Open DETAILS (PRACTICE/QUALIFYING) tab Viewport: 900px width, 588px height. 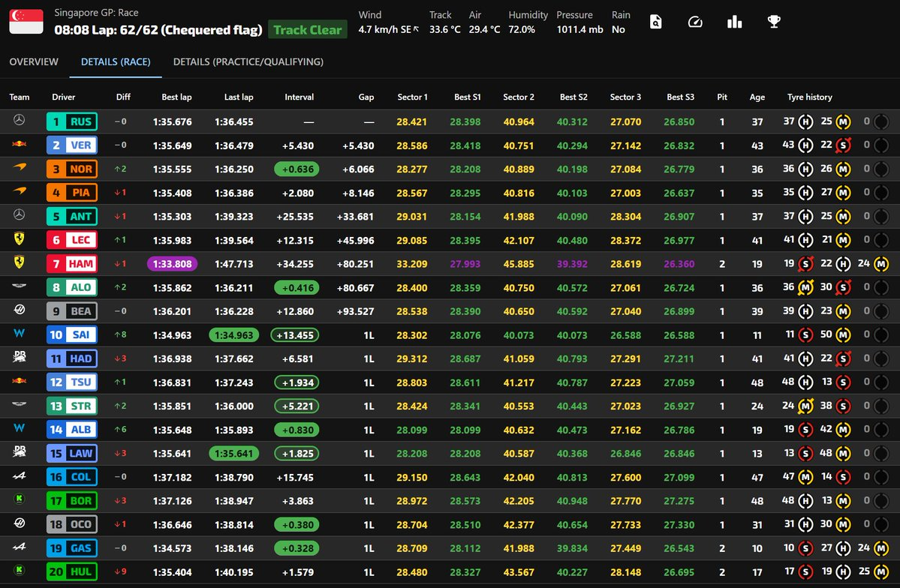tap(248, 61)
